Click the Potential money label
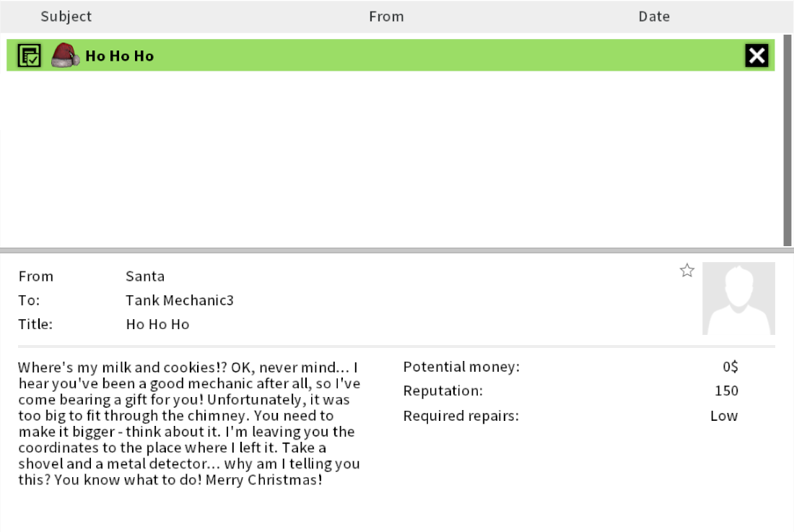 click(x=461, y=367)
